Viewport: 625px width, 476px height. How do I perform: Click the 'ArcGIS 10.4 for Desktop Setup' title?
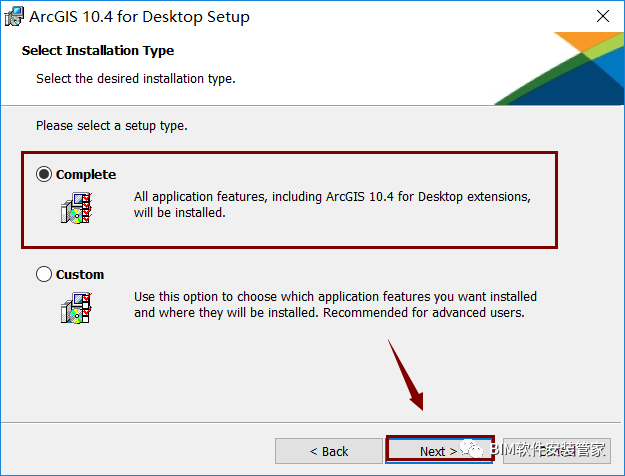tap(139, 17)
